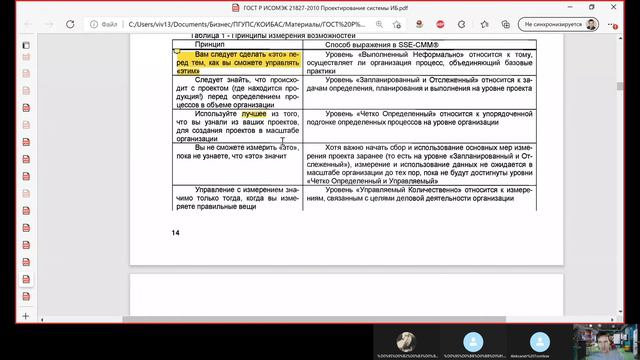Viewport: 640px width, 360px height.
Task: Go back to the previous page
Action: 29,24
